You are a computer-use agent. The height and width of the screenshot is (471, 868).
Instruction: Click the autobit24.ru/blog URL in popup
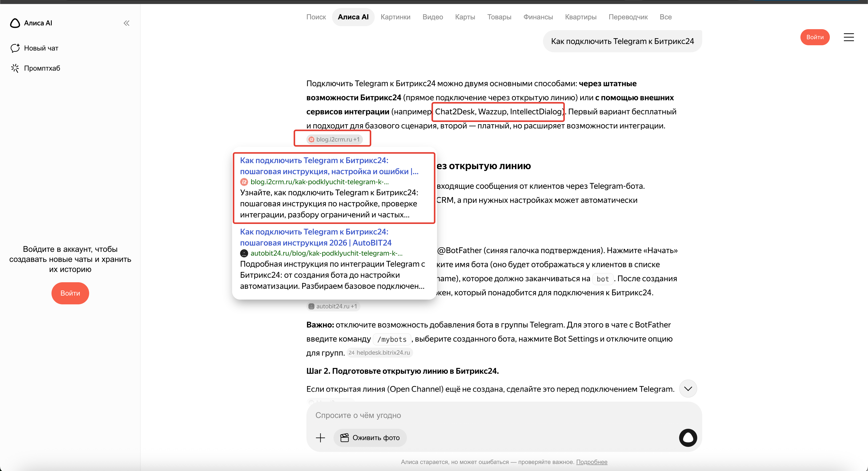click(326, 253)
